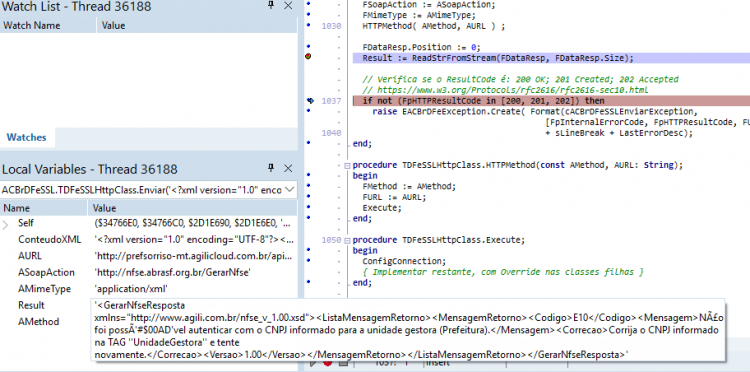The width and height of the screenshot is (750, 372).
Task: Close the Watch List panel
Action: click(288, 5)
